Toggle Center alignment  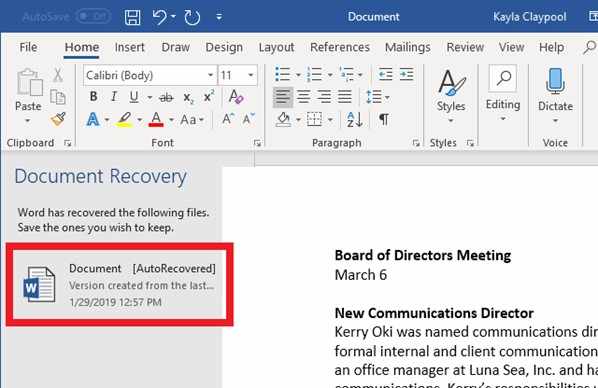[304, 97]
